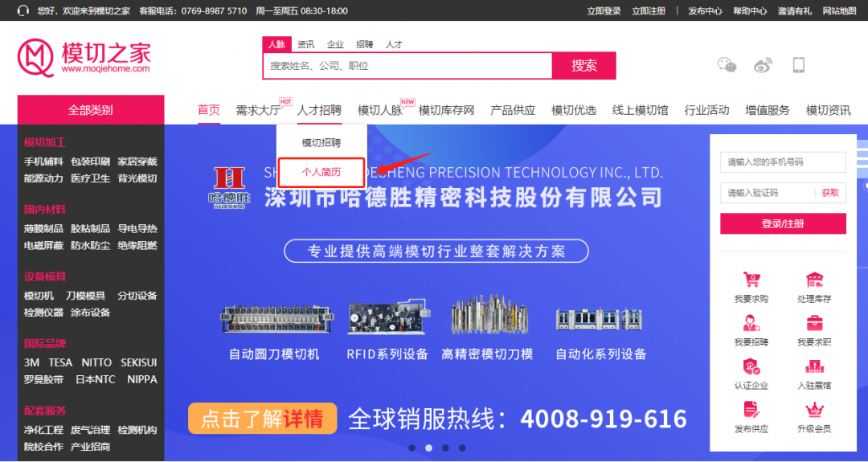Click the TESA brand link
This screenshot has height=462, width=868.
click(x=60, y=362)
